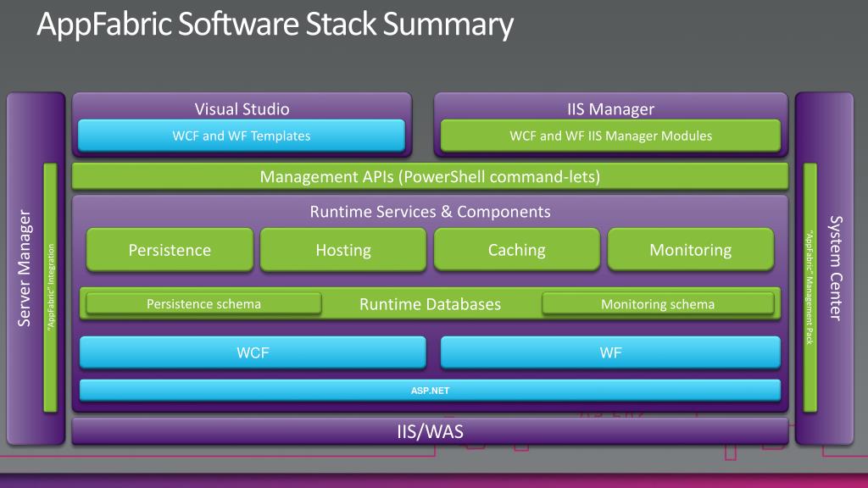
Task: Click the IIS/WAS foundation bar
Action: click(429, 431)
